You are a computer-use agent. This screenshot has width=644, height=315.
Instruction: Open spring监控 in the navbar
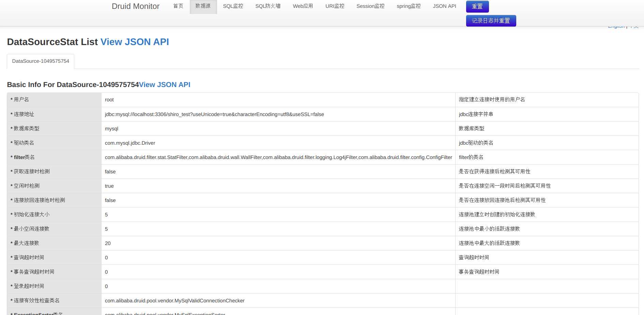tap(409, 6)
